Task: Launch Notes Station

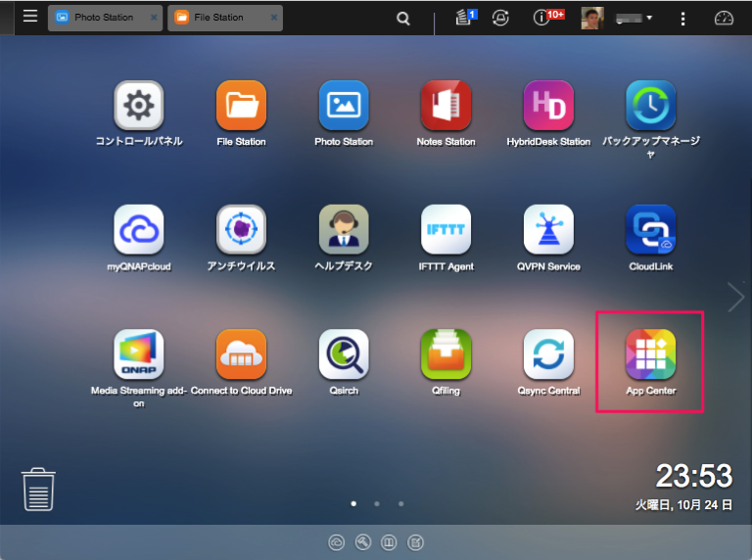Action: point(446,106)
